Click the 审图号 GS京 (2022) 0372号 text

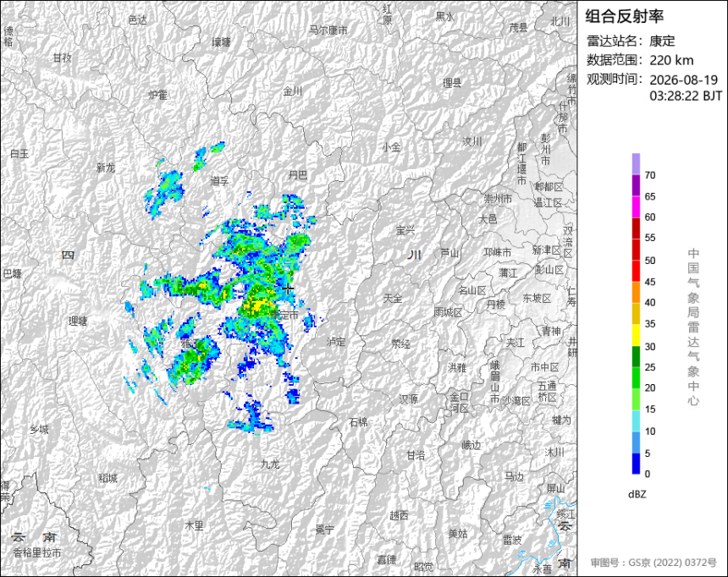pyautogui.click(x=654, y=563)
